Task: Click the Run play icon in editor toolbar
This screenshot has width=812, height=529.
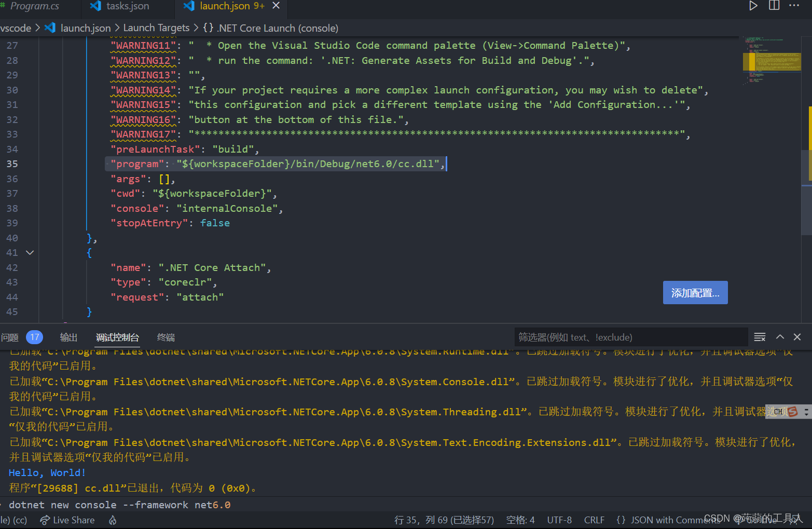Action: coord(753,6)
